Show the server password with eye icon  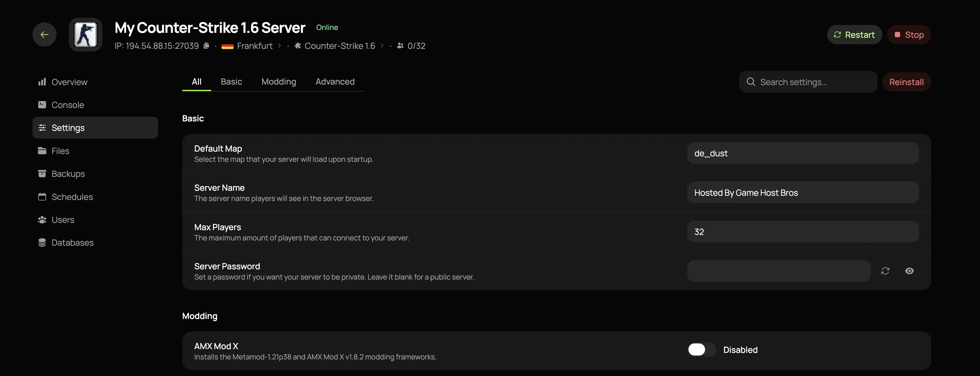click(x=909, y=271)
